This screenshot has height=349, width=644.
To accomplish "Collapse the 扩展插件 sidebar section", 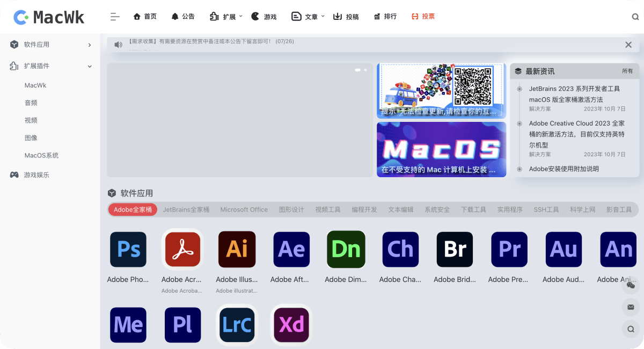I will pyautogui.click(x=50, y=66).
